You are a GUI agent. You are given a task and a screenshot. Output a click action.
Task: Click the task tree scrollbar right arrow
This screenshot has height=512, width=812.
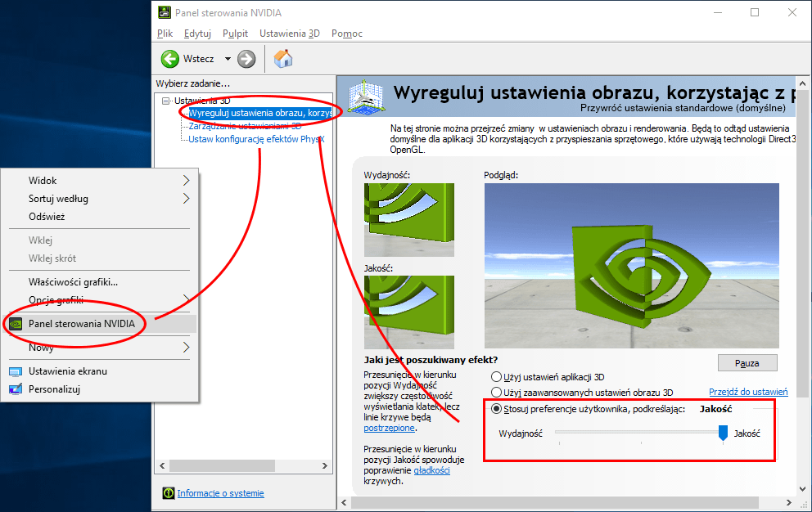pos(325,466)
